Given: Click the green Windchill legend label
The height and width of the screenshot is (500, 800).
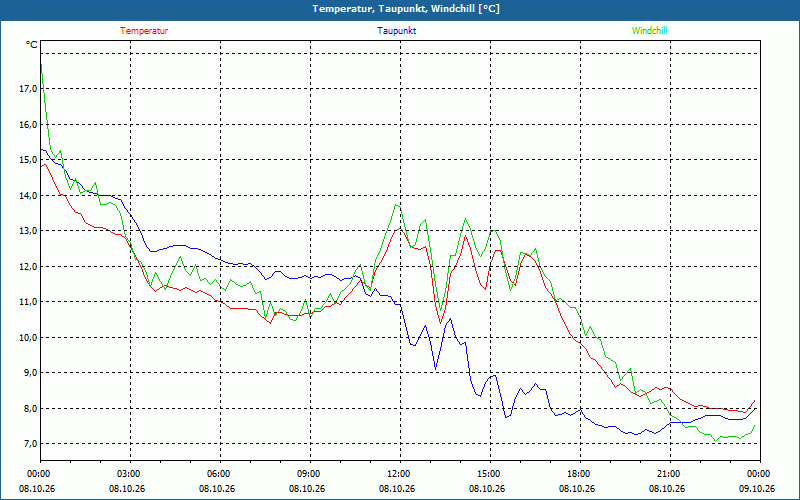Looking at the screenshot, I should [x=649, y=31].
